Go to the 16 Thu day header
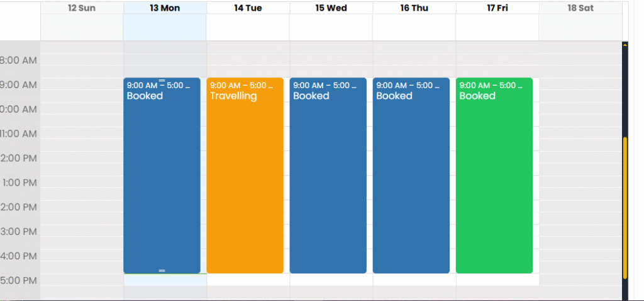 (x=414, y=8)
